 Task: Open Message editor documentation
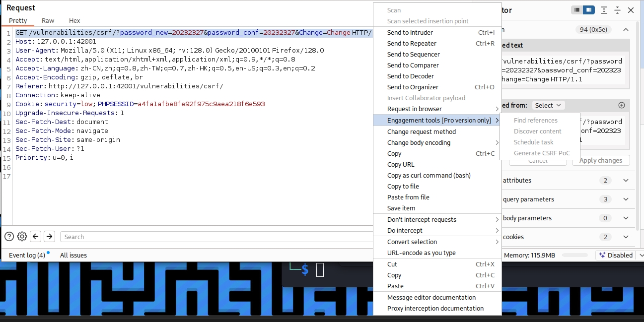(x=437, y=298)
